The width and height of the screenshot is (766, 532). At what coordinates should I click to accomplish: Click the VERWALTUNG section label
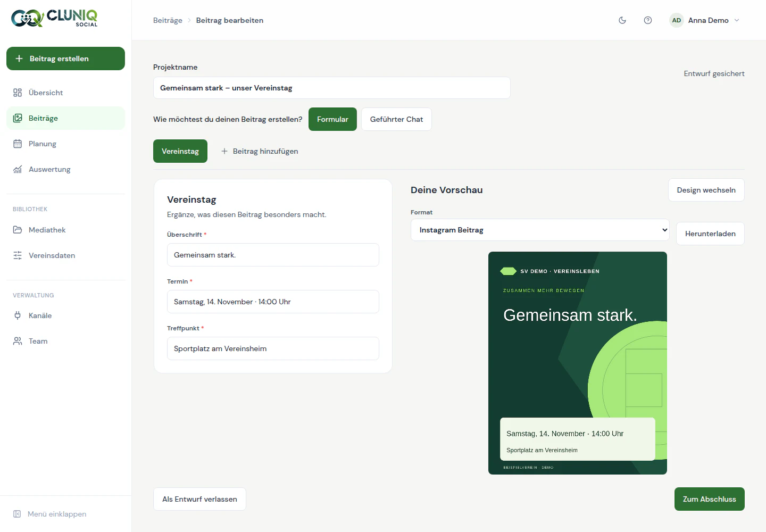(33, 295)
